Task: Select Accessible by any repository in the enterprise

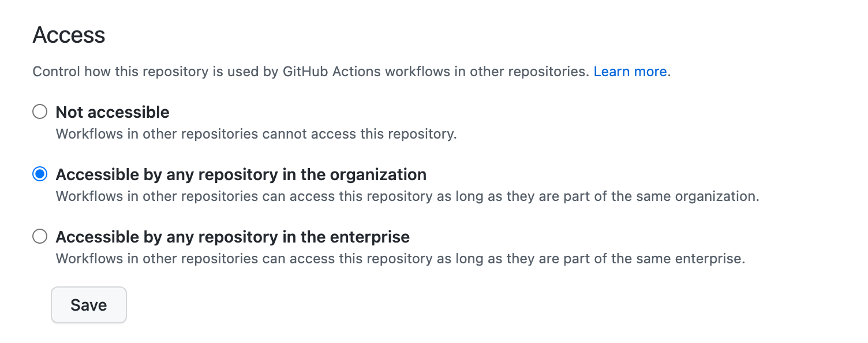Action: (x=39, y=237)
